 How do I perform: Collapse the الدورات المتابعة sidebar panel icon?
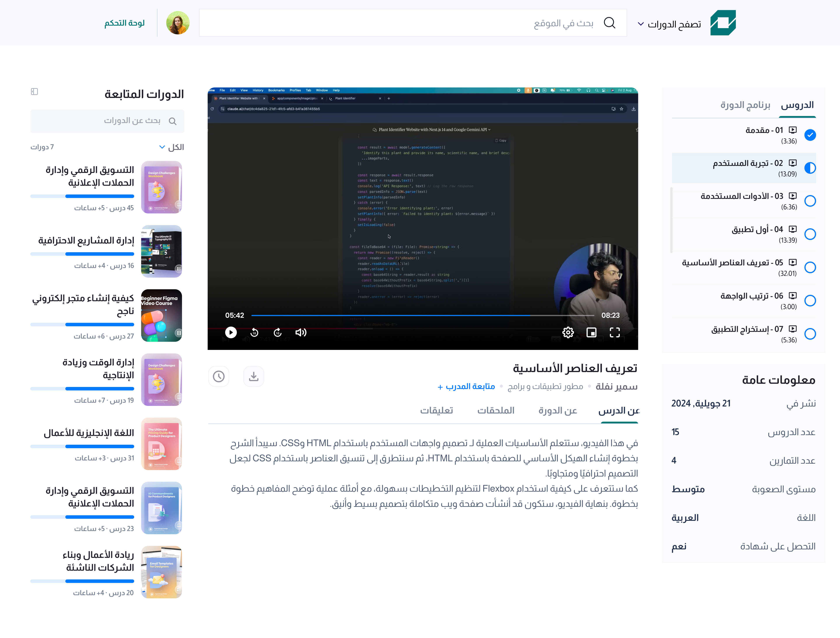point(35,91)
